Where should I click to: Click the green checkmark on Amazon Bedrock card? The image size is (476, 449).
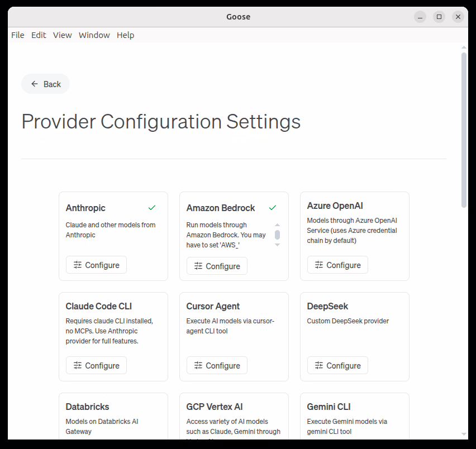[273, 208]
